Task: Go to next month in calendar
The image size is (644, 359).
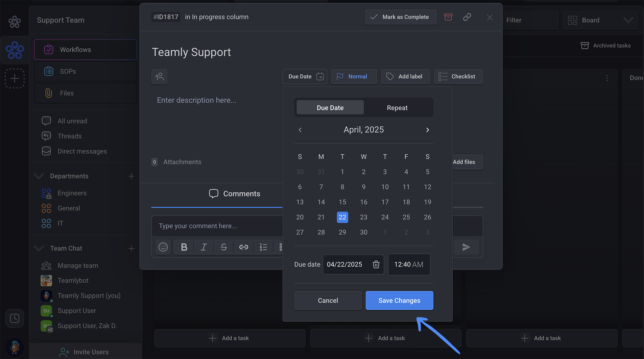Action: 427,130
